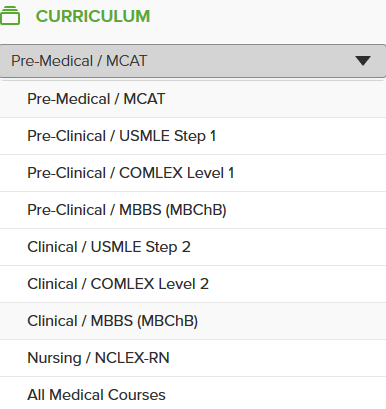Collapse the curriculum list using the arrow

point(363,61)
